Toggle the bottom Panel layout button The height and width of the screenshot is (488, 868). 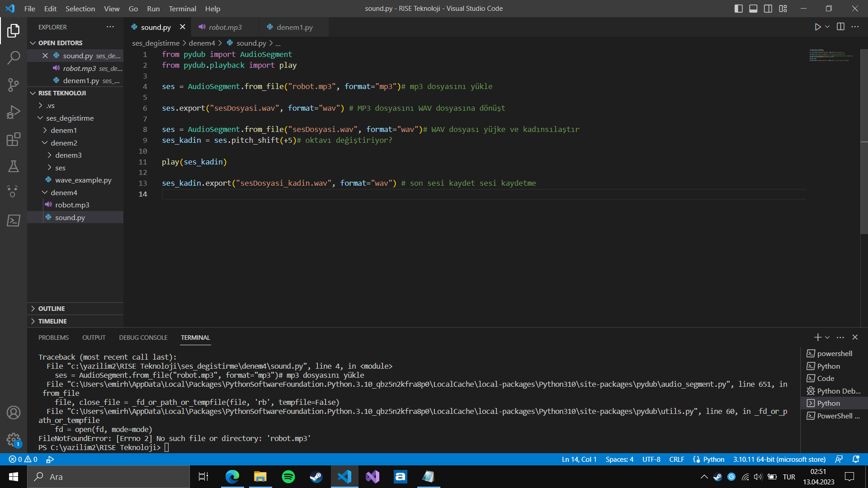[x=753, y=9]
